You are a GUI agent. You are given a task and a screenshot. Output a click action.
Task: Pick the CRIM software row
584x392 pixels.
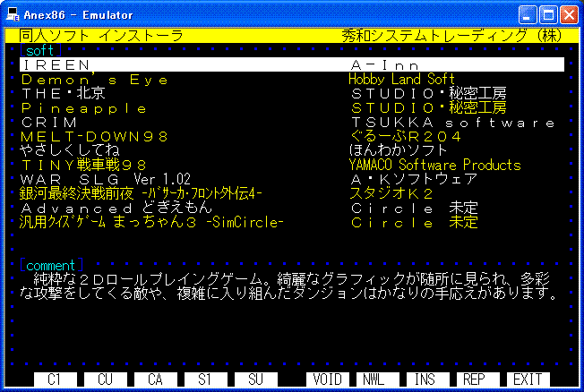pos(49,122)
